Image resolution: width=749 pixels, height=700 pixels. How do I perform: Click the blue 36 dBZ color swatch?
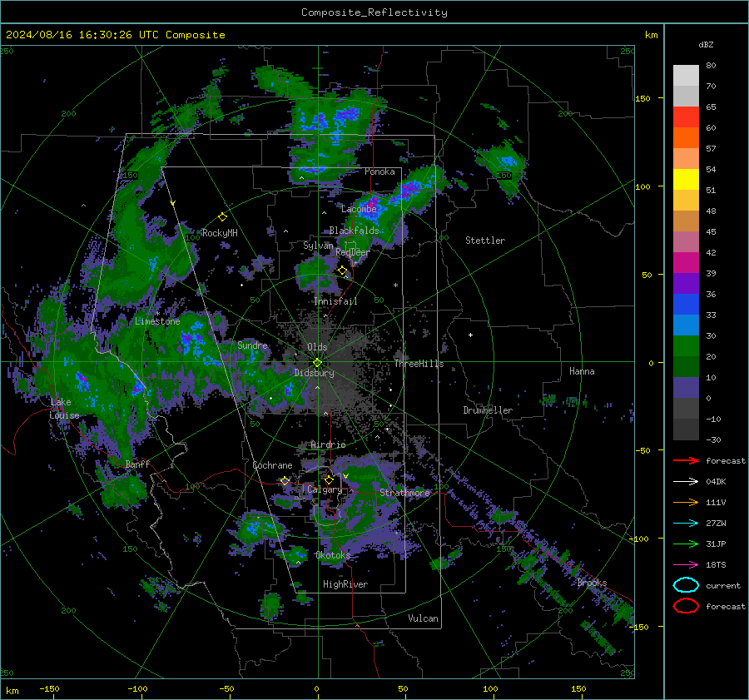686,305
